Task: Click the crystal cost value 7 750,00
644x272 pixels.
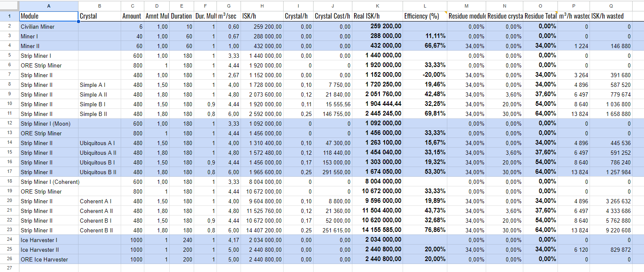Action: [x=333, y=85]
